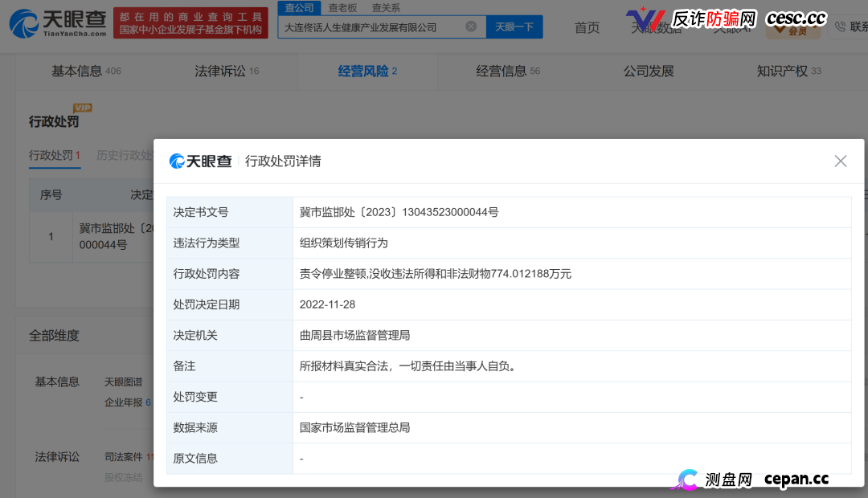Click 国家市场监督管理总局 data source value
The width and height of the screenshot is (868, 498).
tap(355, 427)
